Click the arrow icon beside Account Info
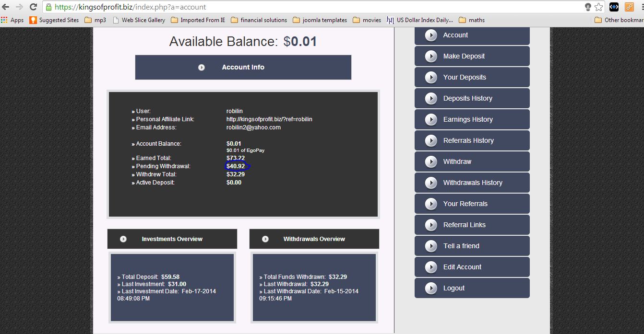This screenshot has height=334, width=644. pyautogui.click(x=202, y=68)
